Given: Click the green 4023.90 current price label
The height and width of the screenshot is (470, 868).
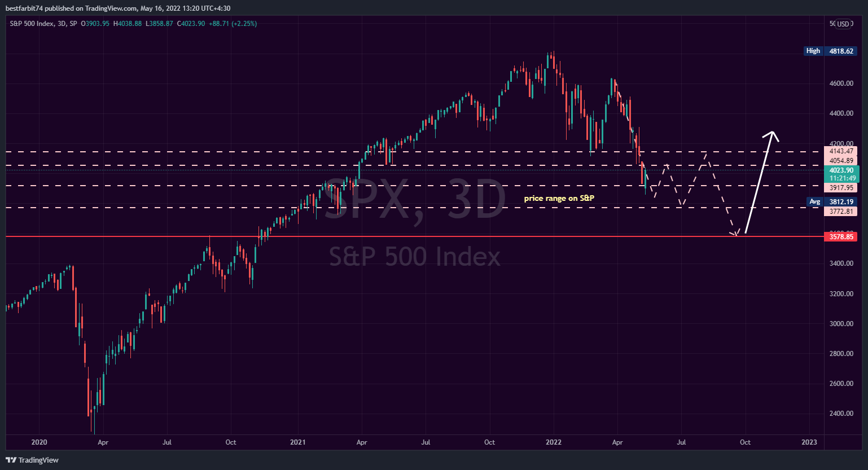Looking at the screenshot, I should pos(841,170).
